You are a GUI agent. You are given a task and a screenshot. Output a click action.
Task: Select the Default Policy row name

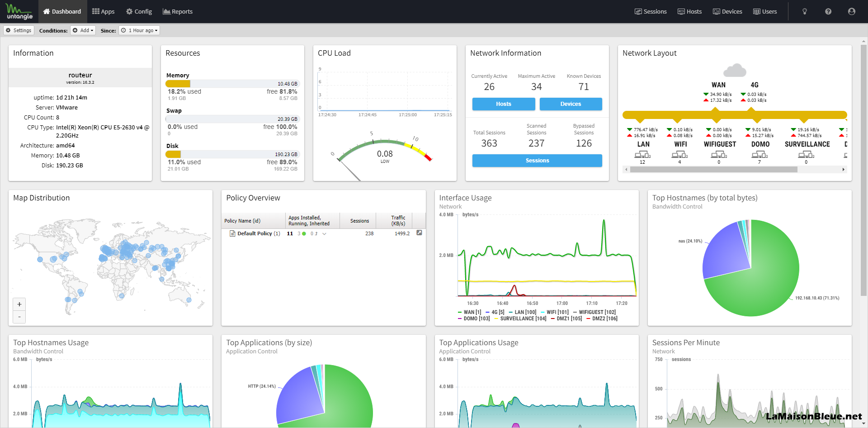point(259,233)
